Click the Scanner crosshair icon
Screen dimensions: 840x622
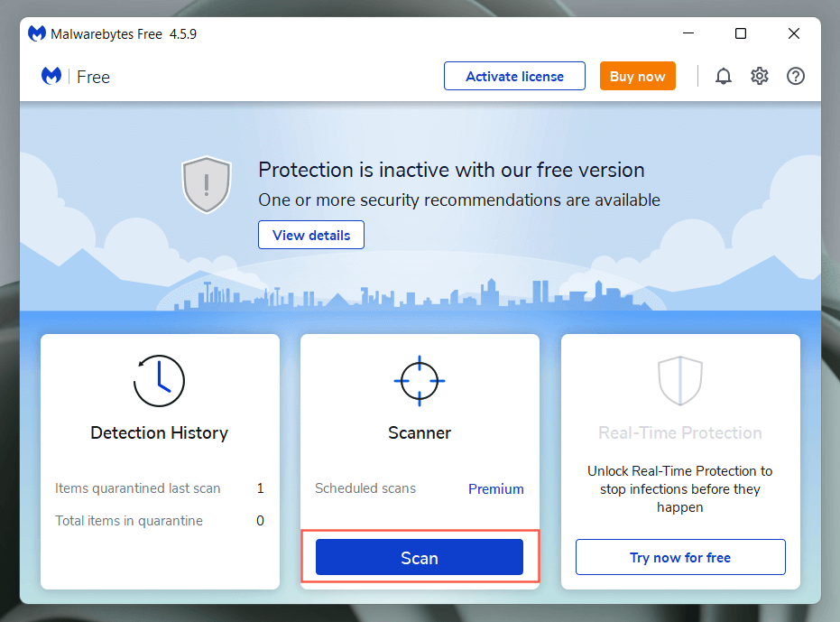point(420,381)
